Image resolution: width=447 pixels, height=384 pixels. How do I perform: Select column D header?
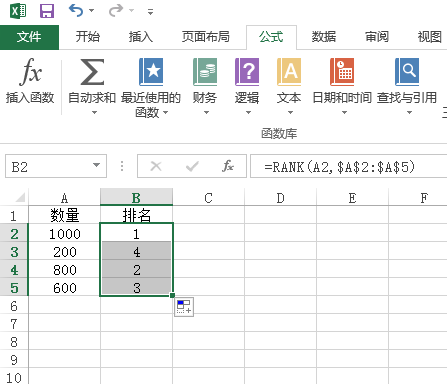280,198
